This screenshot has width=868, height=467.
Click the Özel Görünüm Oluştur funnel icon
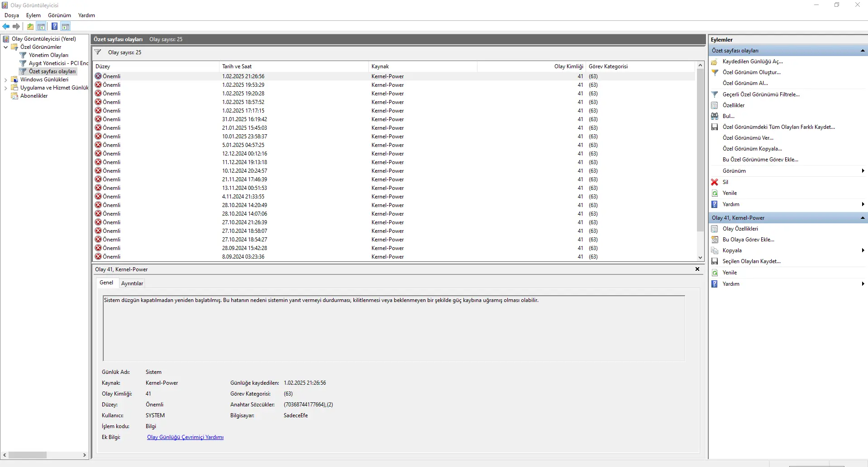[x=715, y=72]
